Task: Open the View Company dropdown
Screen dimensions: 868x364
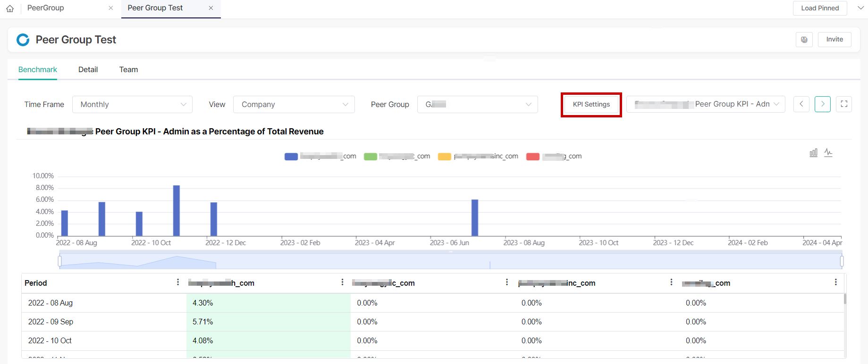Action: click(294, 104)
